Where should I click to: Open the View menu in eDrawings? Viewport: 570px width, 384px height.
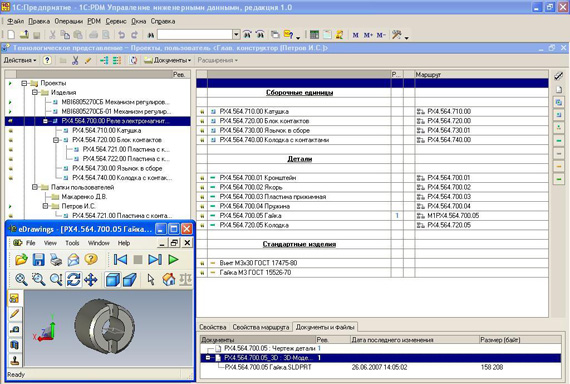(x=50, y=243)
